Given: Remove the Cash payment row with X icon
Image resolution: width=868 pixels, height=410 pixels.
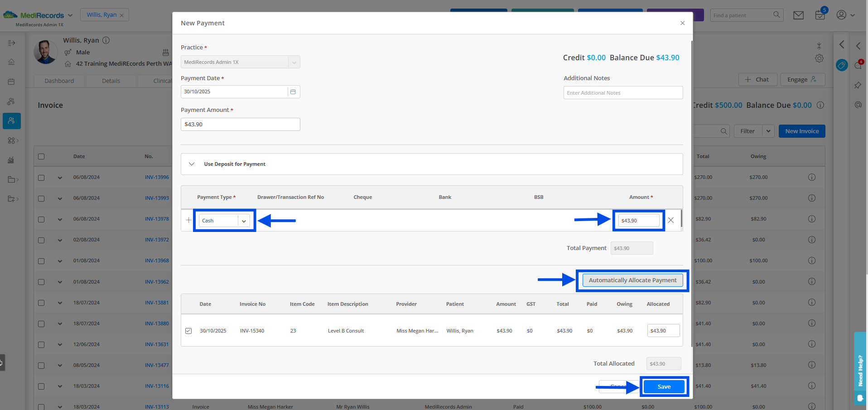Looking at the screenshot, I should click(671, 220).
